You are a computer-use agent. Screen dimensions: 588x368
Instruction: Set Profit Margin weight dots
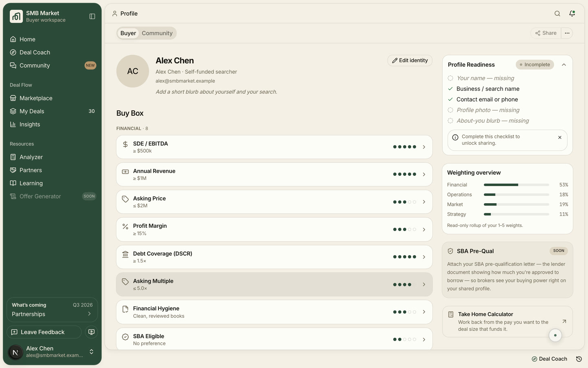coord(405,229)
